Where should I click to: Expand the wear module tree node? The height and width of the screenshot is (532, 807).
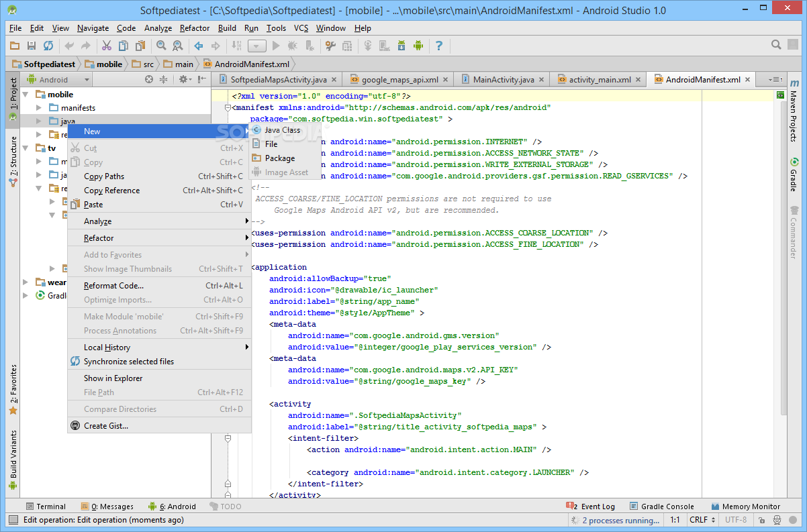(26, 282)
